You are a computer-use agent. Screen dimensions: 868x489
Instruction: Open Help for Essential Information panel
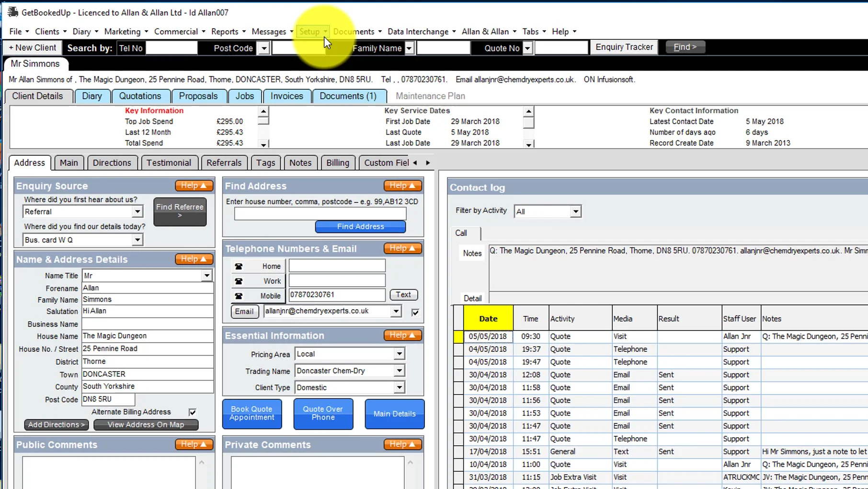[x=403, y=335]
